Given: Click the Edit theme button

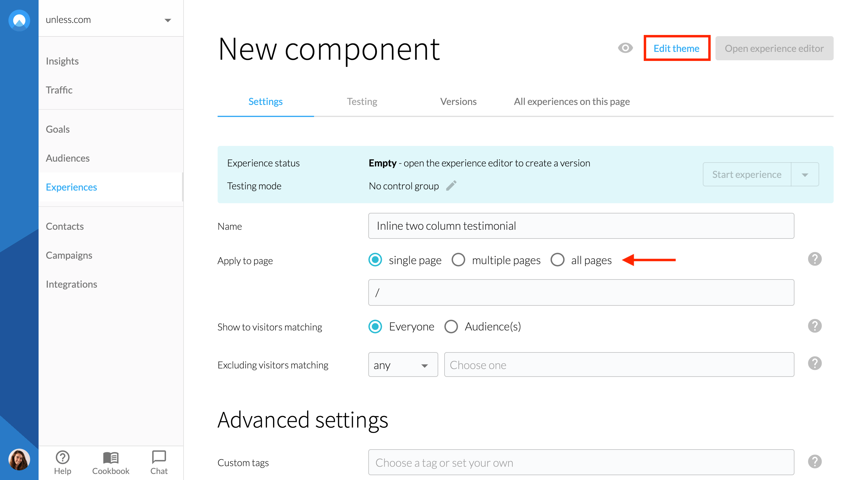Looking at the screenshot, I should tap(676, 48).
